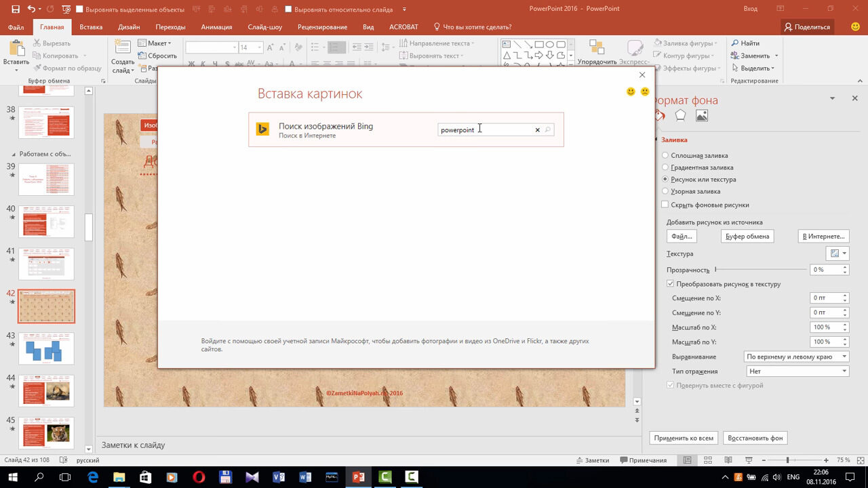Click the Apply to all button
The width and height of the screenshot is (868, 488).
(x=684, y=438)
